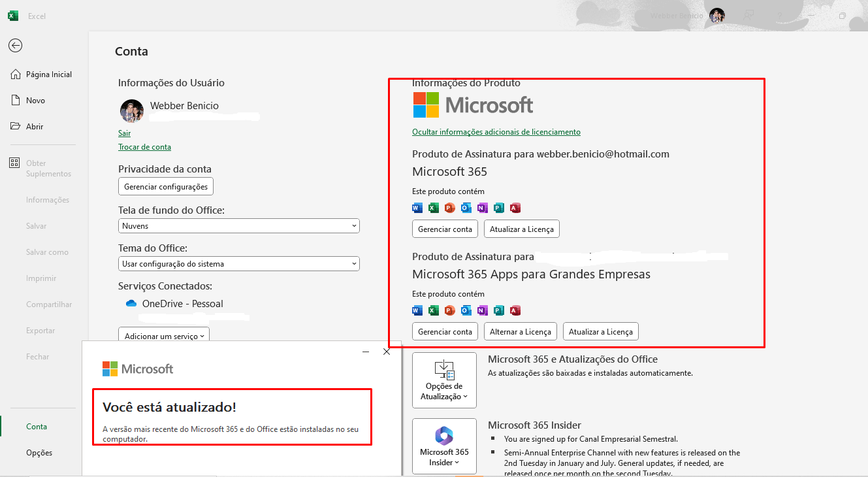The width and height of the screenshot is (868, 477).
Task: Click Excel icon under Apps para Grandes Empresas
Action: [434, 310]
